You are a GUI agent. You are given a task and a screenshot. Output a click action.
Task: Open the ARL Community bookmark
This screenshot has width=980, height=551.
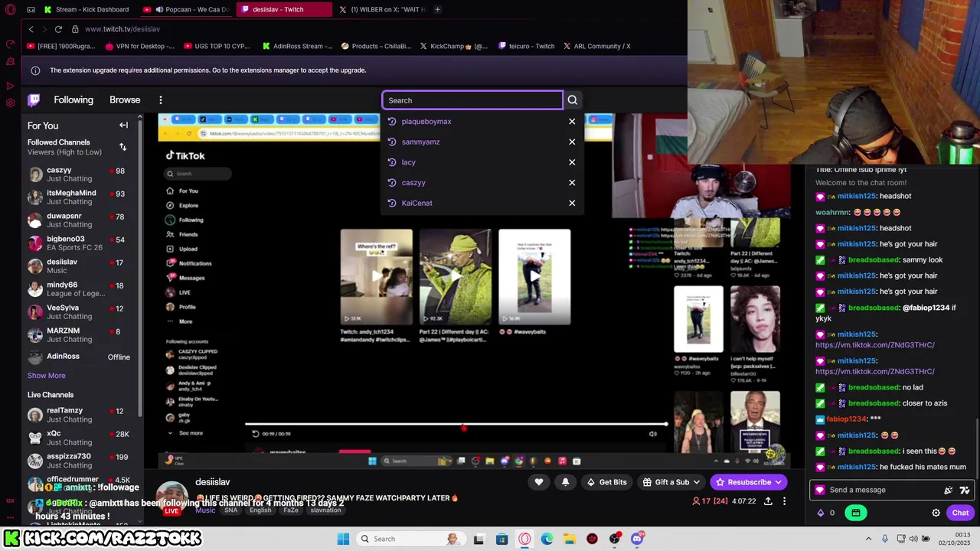[x=597, y=46]
